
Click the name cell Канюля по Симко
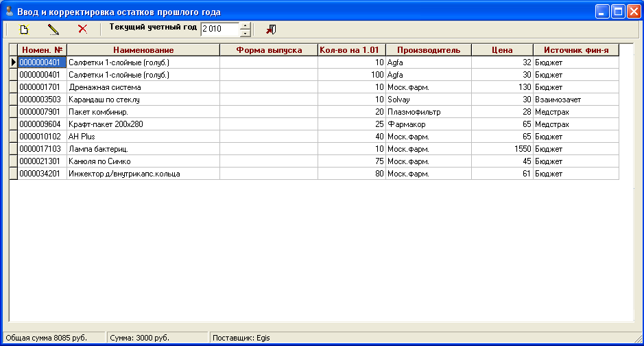point(143,161)
